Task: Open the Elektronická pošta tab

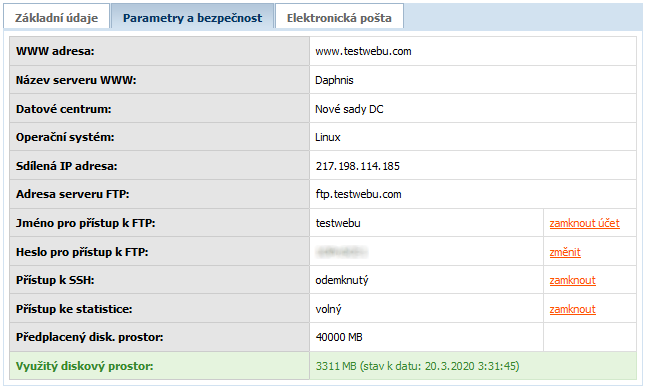Action: [339, 18]
